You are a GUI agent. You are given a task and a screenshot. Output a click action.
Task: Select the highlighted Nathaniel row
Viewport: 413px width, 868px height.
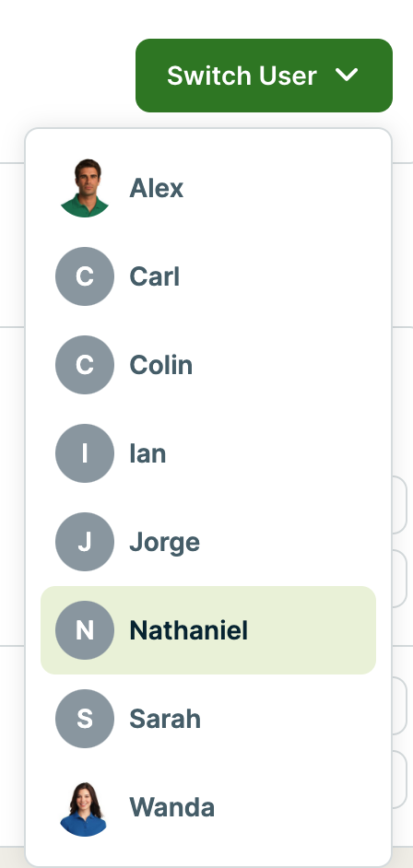click(x=208, y=630)
